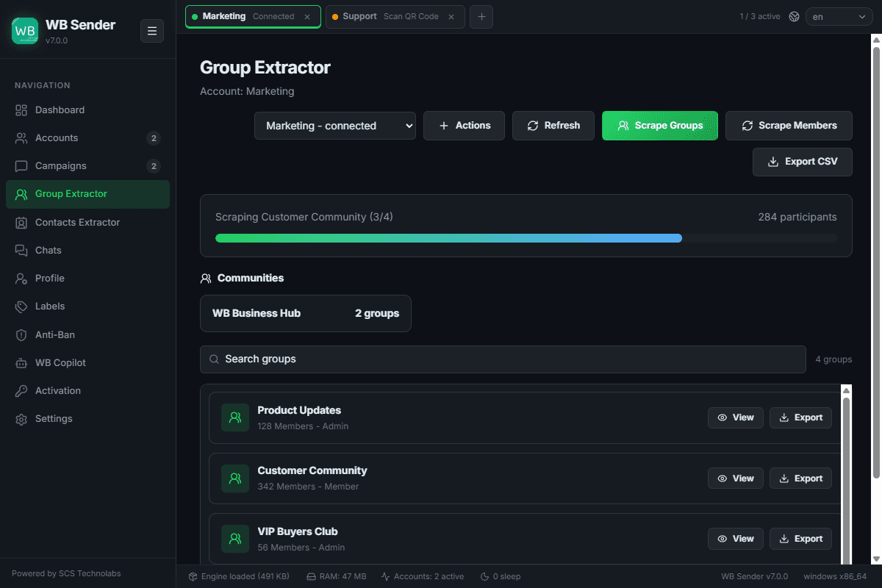Click the Labels tag icon in sidebar
This screenshot has width=882, height=588.
(x=21, y=306)
